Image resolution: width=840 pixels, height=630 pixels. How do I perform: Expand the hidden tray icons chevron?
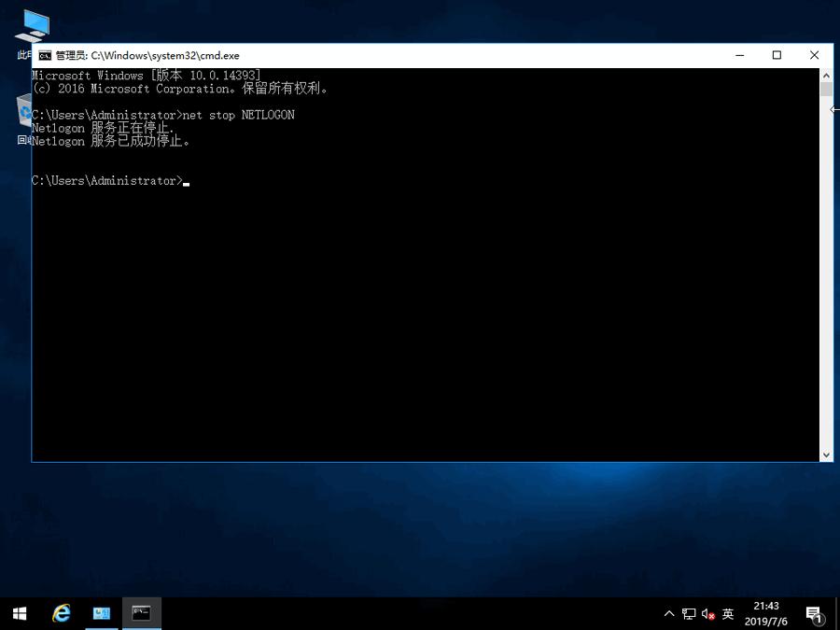669,613
